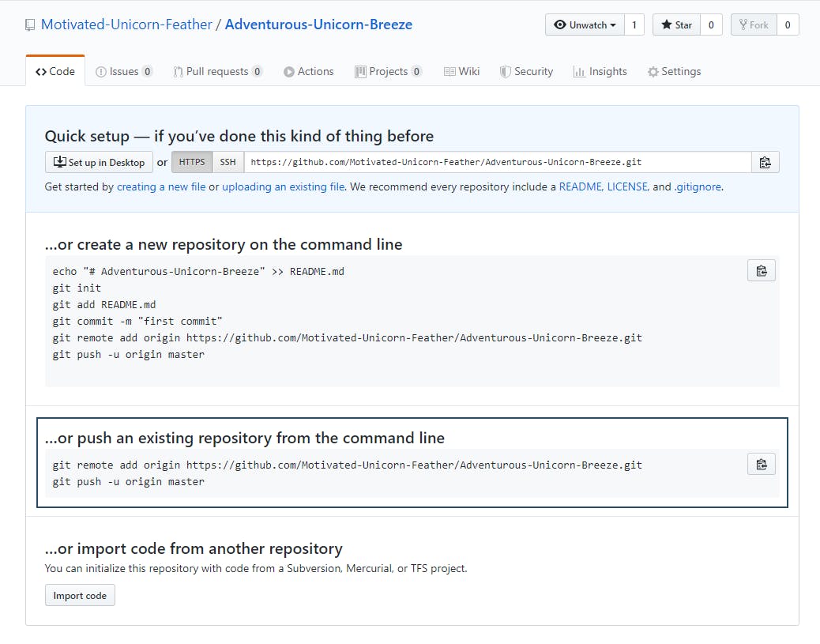820x644 pixels.
Task: Click the 'git commit -m "first commit"' line
Action: [137, 322]
